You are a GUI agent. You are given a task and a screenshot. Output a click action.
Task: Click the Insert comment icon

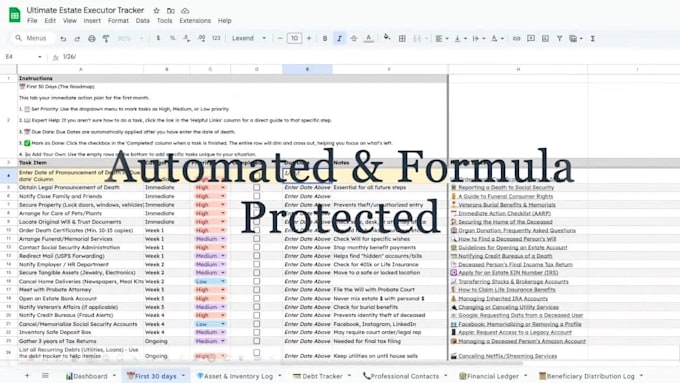(531, 39)
